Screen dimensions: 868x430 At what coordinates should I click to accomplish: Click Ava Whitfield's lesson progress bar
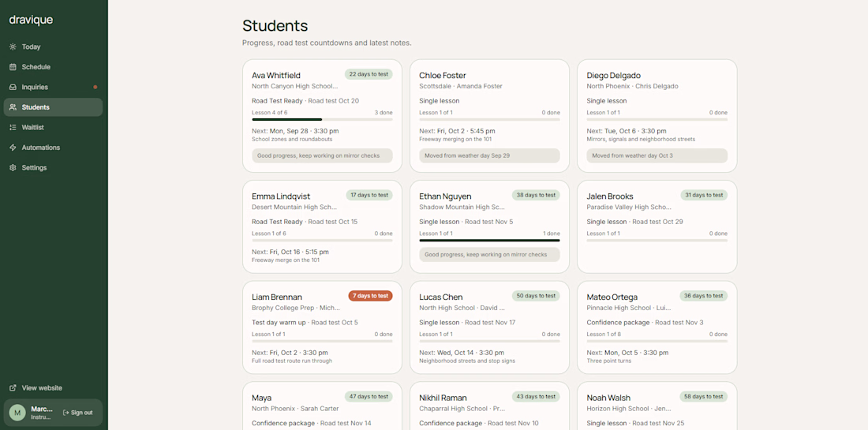point(322,120)
